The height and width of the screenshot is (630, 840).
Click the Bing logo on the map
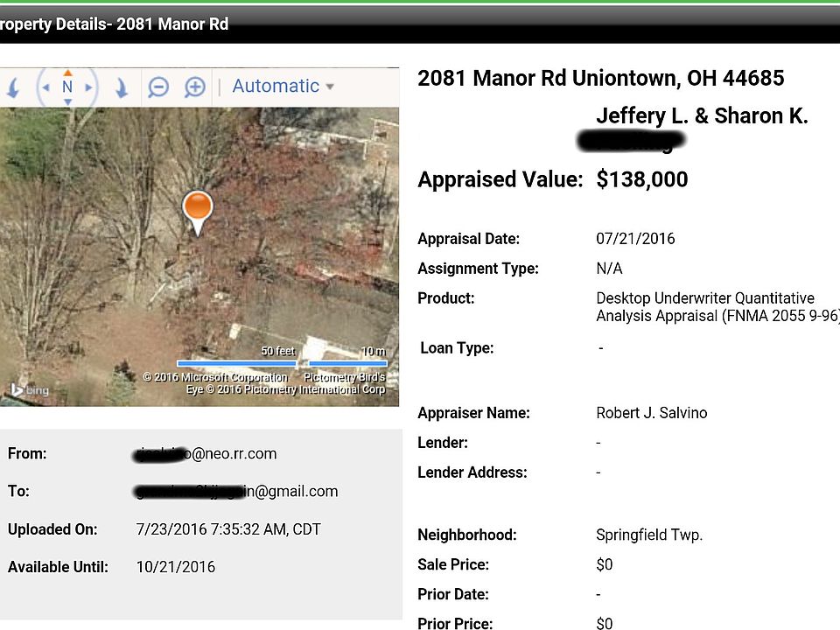point(31,389)
